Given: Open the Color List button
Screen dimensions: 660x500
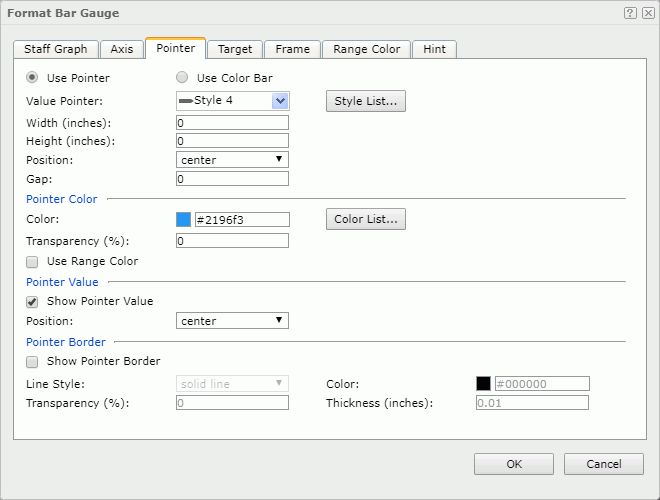Looking at the screenshot, I should [366, 220].
